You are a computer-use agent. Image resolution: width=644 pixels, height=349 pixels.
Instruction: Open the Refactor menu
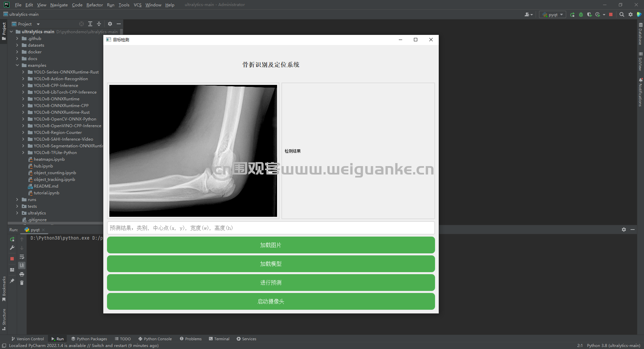(x=95, y=5)
